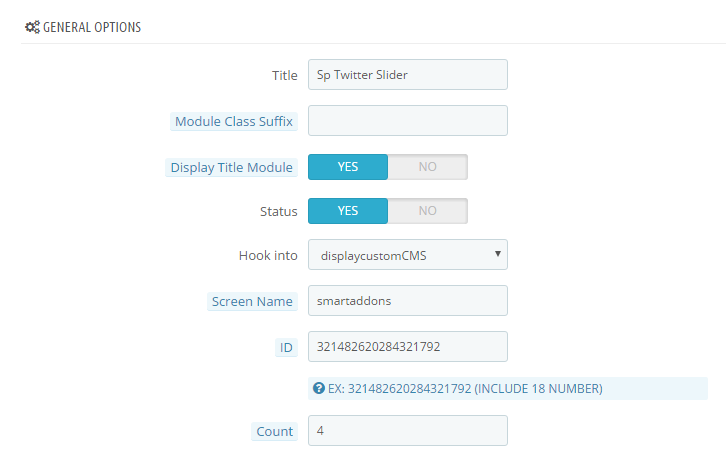Set Display Title Module to NO
The height and width of the screenshot is (466, 726).
tap(427, 167)
